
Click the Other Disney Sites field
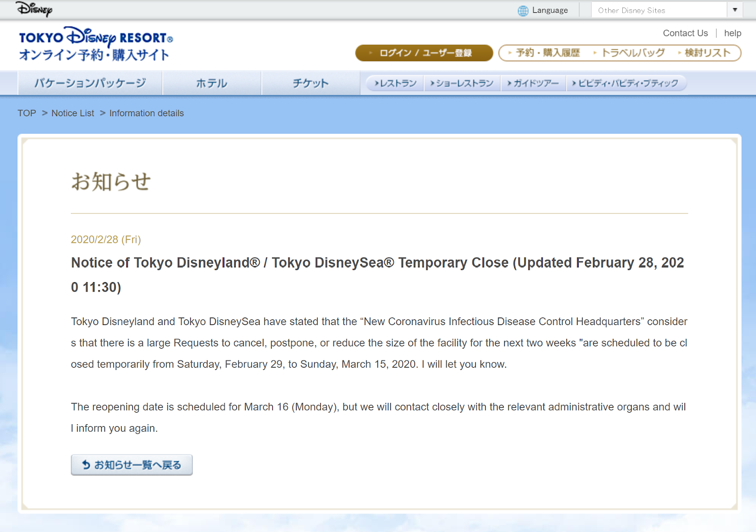tap(658, 10)
